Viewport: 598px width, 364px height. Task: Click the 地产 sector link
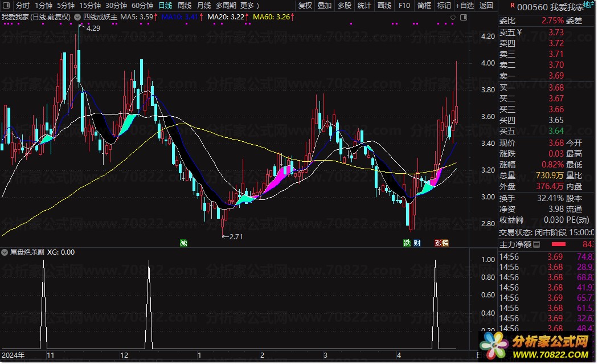(x=589, y=4)
